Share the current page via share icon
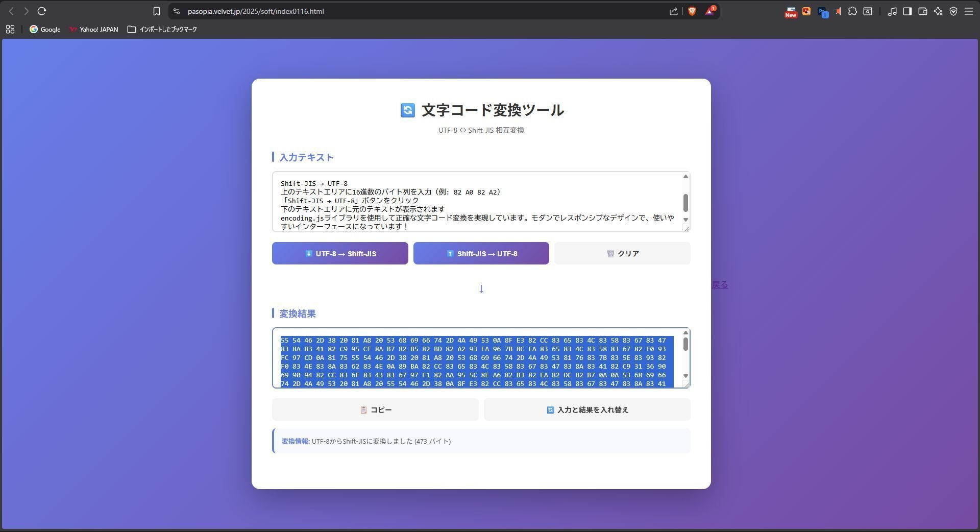980x532 pixels. click(x=673, y=11)
